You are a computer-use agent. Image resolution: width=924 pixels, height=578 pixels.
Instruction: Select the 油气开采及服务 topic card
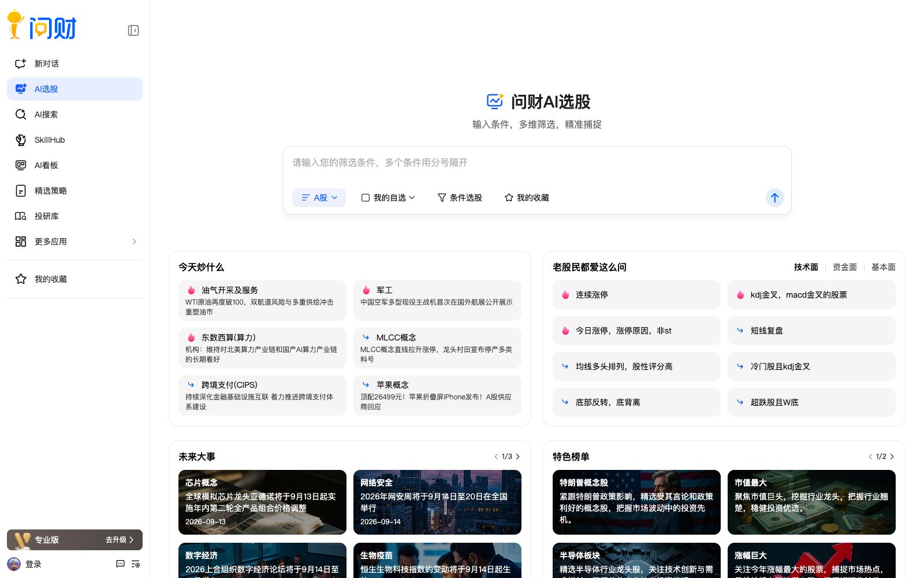click(262, 301)
